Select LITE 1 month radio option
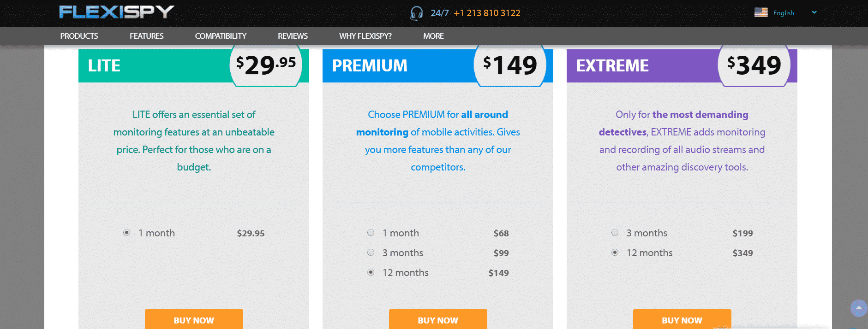The width and height of the screenshot is (868, 329). point(127,233)
